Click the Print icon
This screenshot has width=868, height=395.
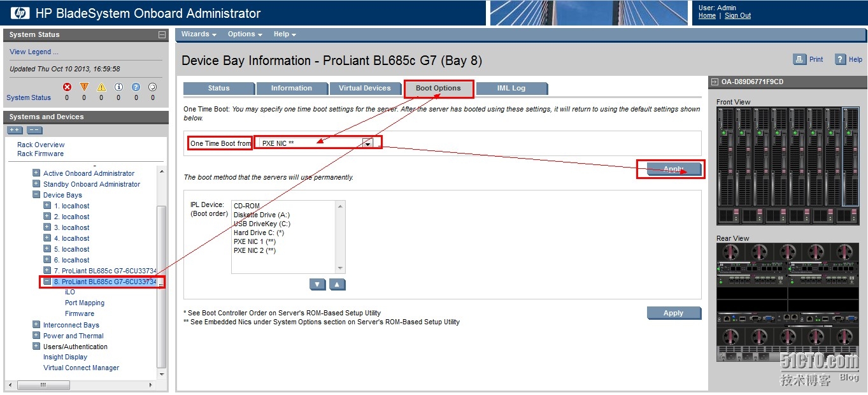(799, 59)
